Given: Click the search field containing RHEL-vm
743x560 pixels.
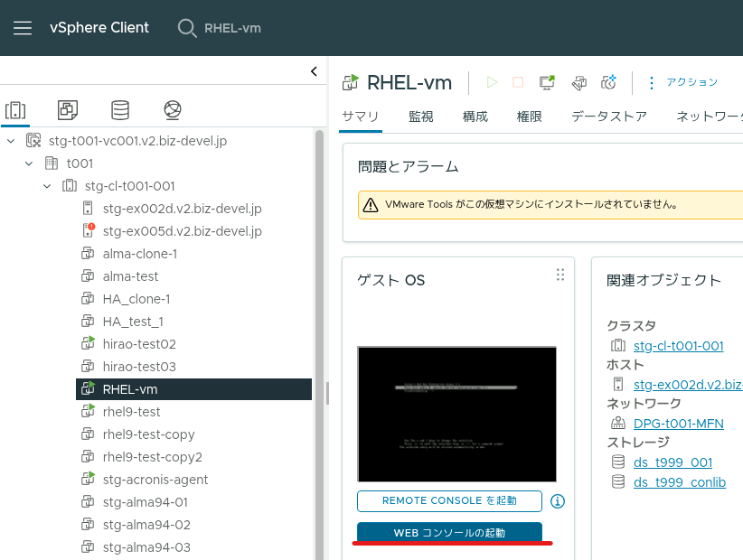Looking at the screenshot, I should [232, 28].
